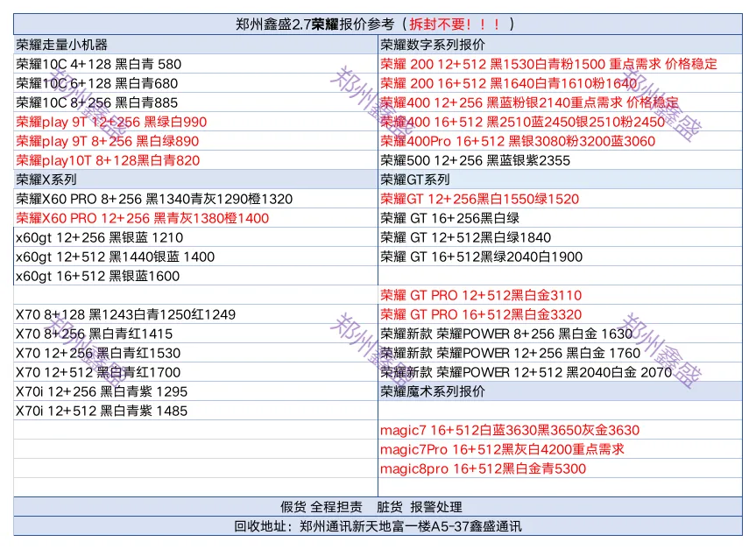Click row 荣耀POWER 12+256 黑白金 1760
Image resolution: width=756 pixels, height=549 pixels.
point(561,353)
